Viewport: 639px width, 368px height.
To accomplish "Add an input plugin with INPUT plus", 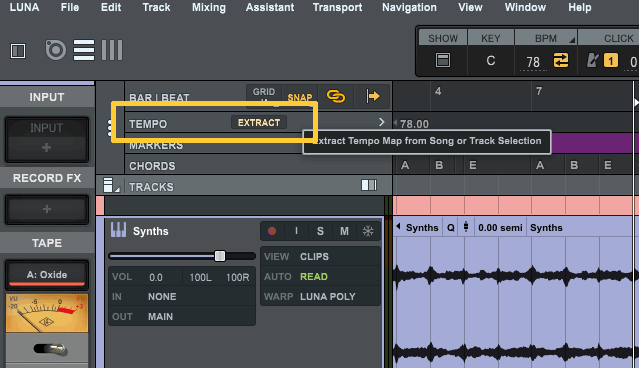I will click(46, 147).
